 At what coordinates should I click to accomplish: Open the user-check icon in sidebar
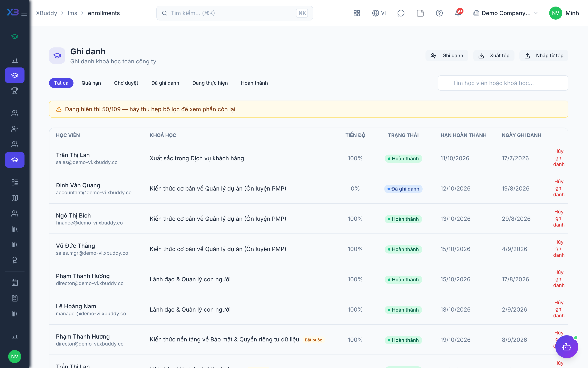pyautogui.click(x=14, y=129)
